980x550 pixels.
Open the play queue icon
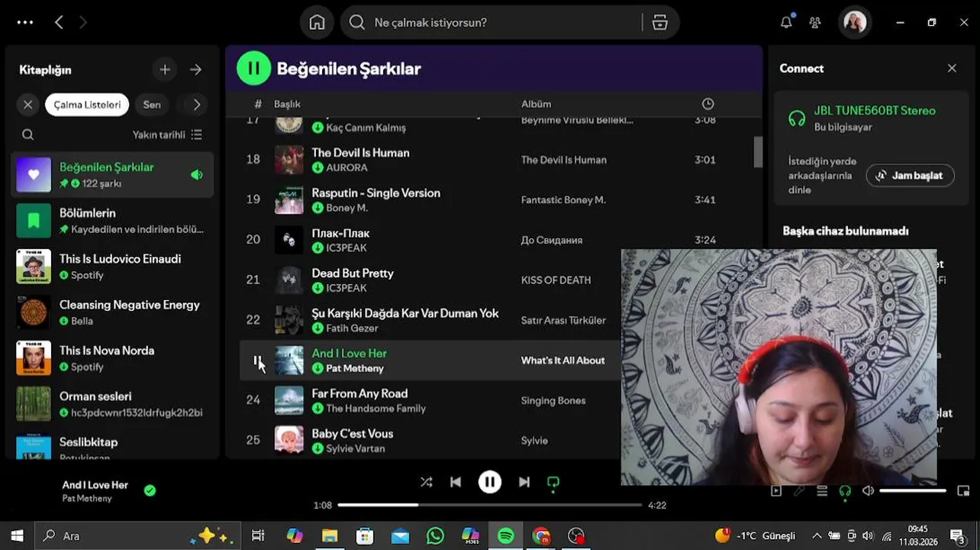click(822, 490)
